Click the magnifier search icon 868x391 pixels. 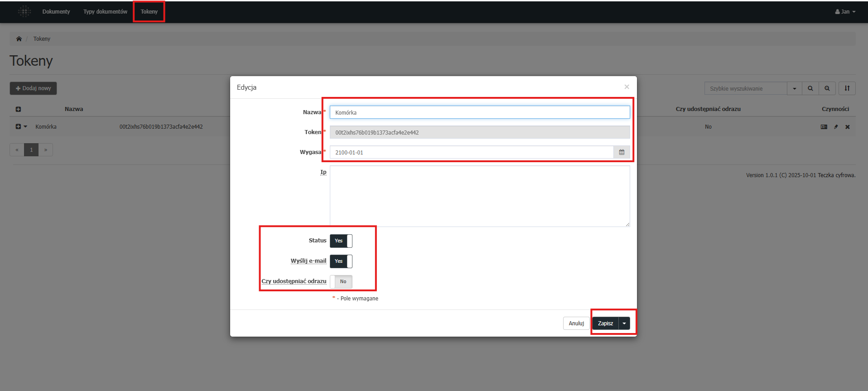coord(810,88)
